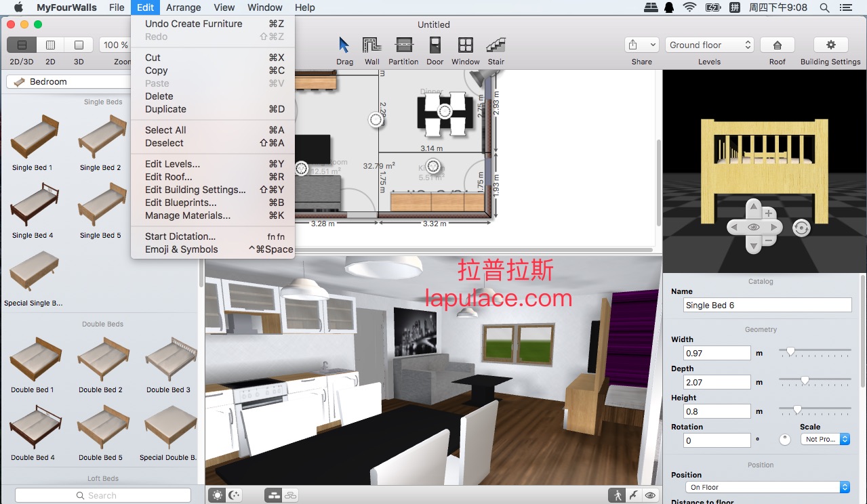Choose Edit Blueprints menu item
Viewport: 867px width, 504px height.
[x=213, y=203]
